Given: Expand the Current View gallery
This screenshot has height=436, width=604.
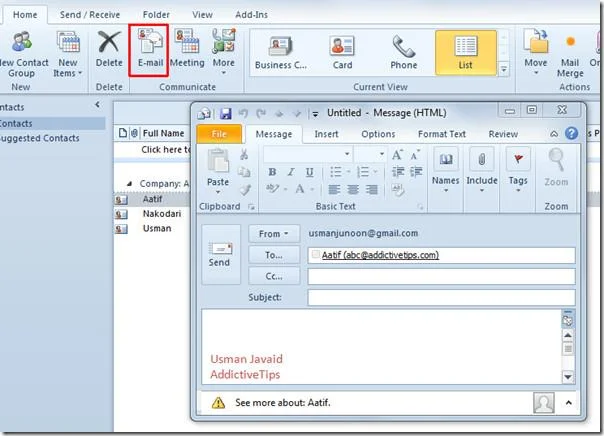Looking at the screenshot, I should coord(503,70).
